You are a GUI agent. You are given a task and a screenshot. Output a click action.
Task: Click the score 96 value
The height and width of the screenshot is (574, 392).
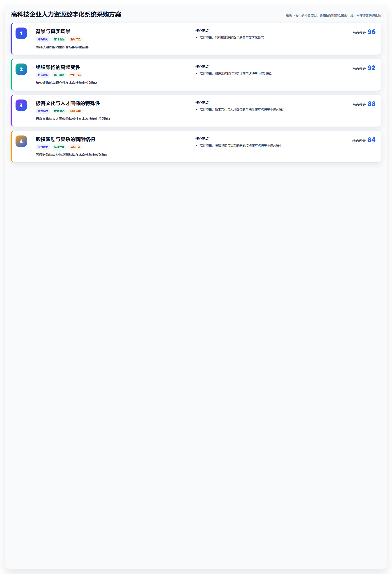pyautogui.click(x=372, y=32)
